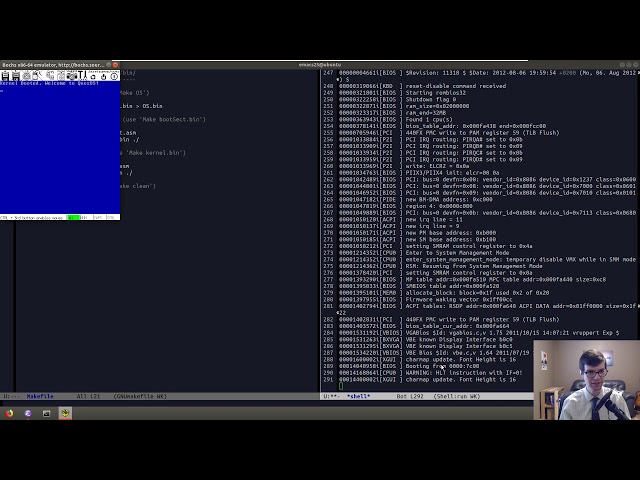The width and height of the screenshot is (640, 480).
Task: Click the floppy B drive icon in Bochs toolbar
Action: click(x=16, y=76)
